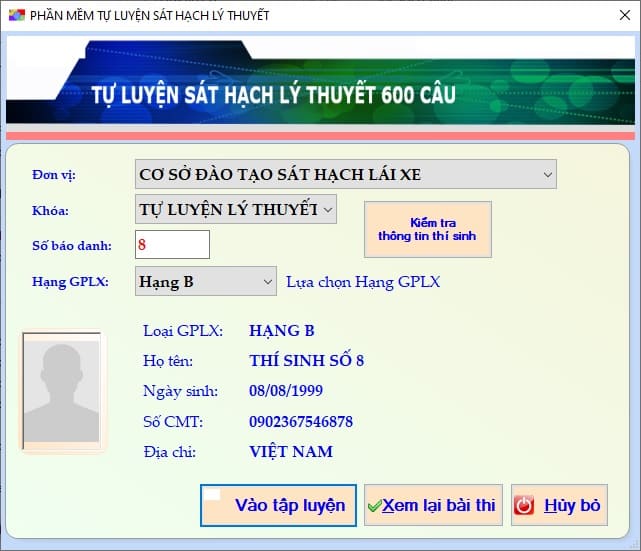Expand the Đơn vị dropdown
Screen dimensions: 641x551
pyautogui.click(x=547, y=175)
